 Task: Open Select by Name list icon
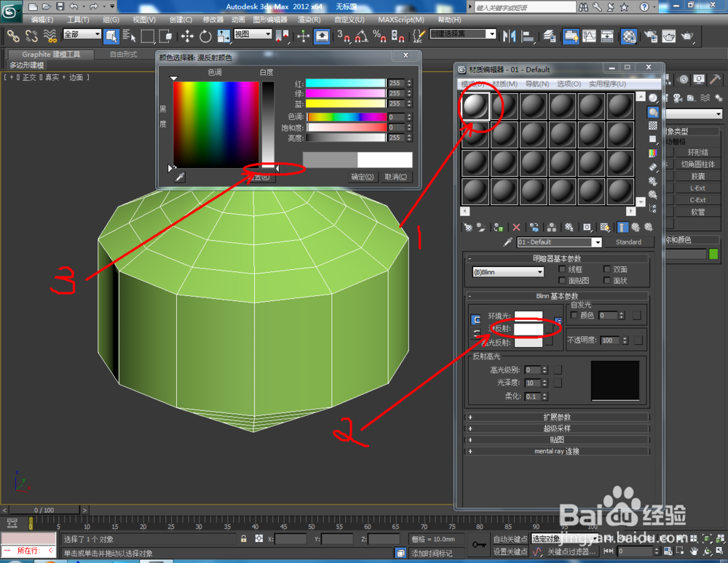(130, 36)
